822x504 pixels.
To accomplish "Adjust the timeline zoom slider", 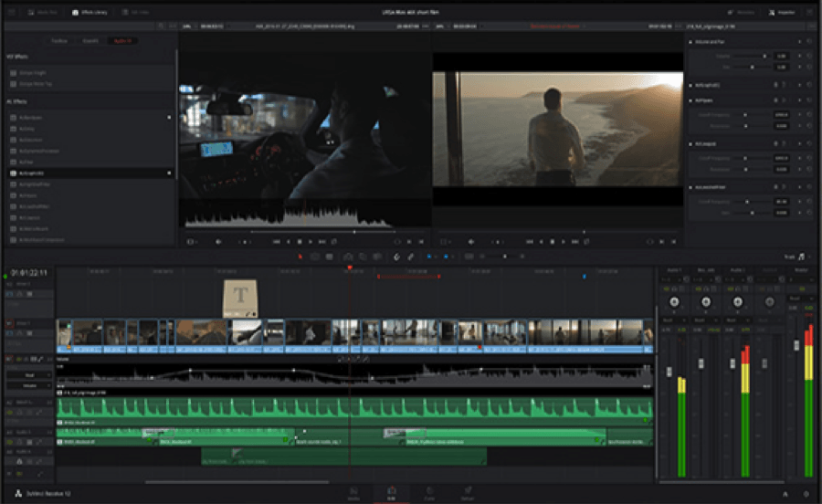I will click(x=504, y=257).
